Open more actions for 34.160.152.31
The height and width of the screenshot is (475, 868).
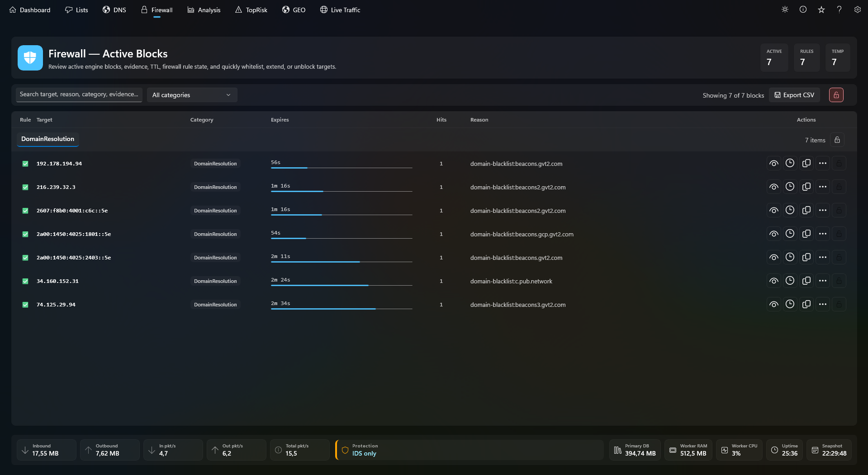pyautogui.click(x=823, y=281)
